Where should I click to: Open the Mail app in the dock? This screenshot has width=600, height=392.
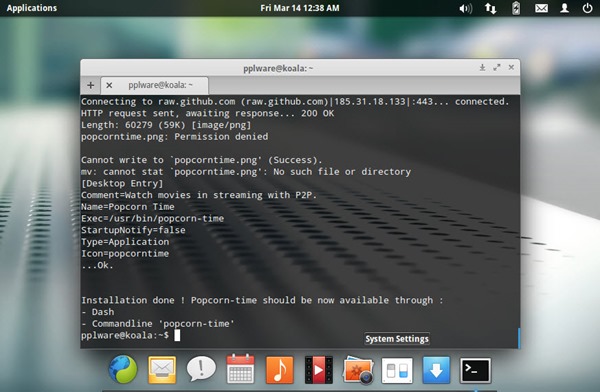[x=162, y=370]
